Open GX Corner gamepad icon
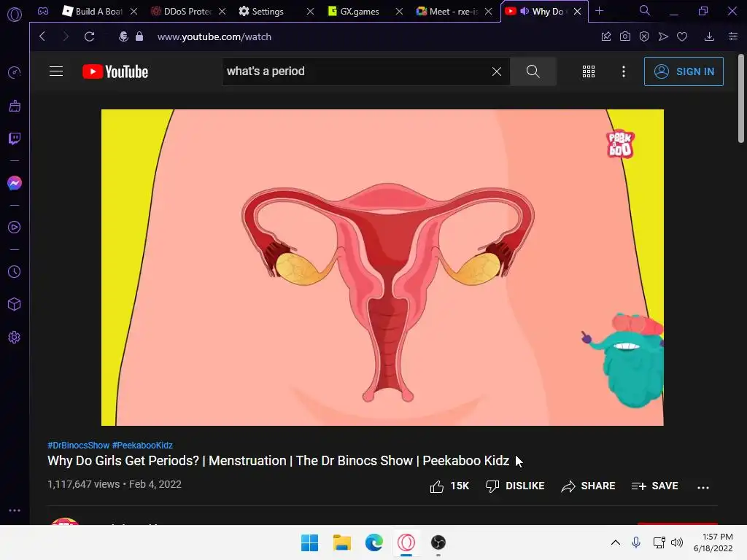This screenshot has width=747, height=560. coord(43,11)
